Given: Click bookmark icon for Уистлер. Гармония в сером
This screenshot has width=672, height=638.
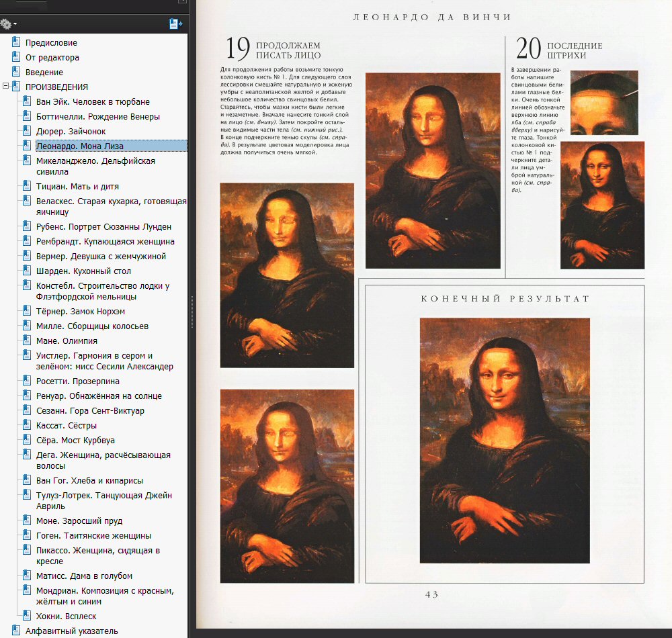Looking at the screenshot, I should [x=27, y=355].
